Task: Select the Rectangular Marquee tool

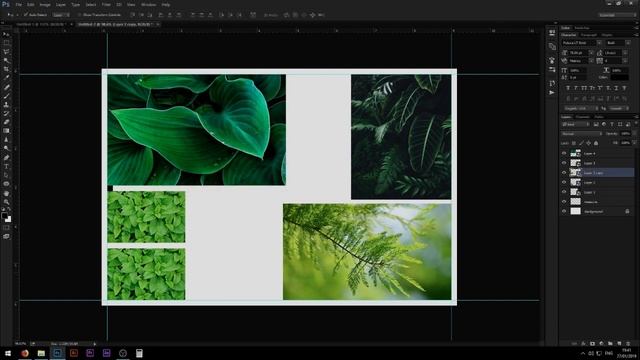Action: coord(6,43)
